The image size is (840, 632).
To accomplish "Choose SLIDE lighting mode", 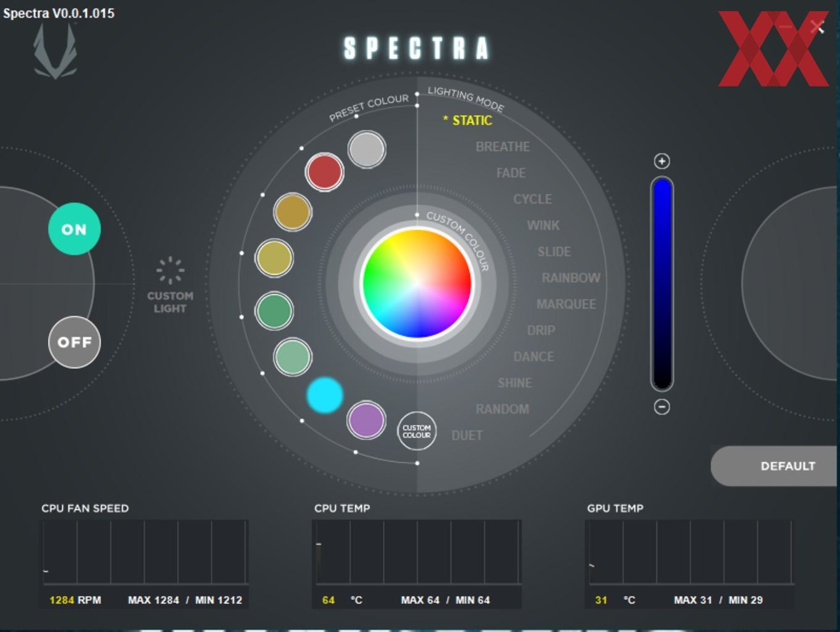I will point(554,252).
